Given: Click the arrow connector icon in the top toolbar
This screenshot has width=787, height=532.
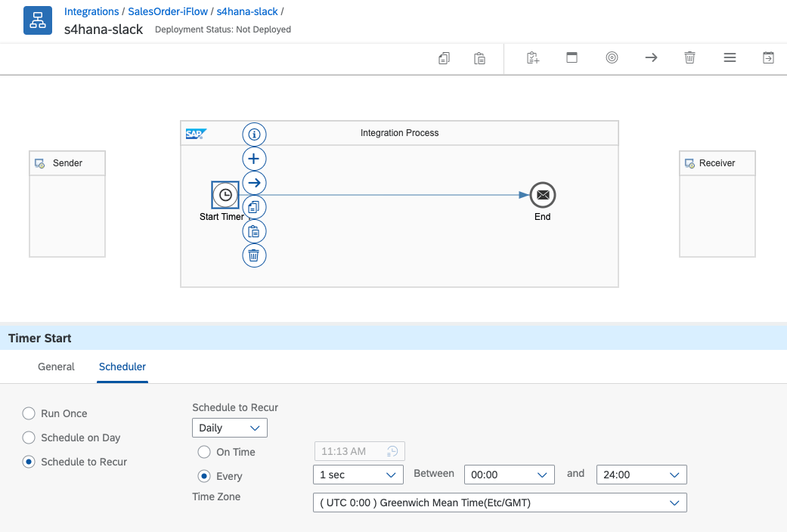Looking at the screenshot, I should (651, 57).
